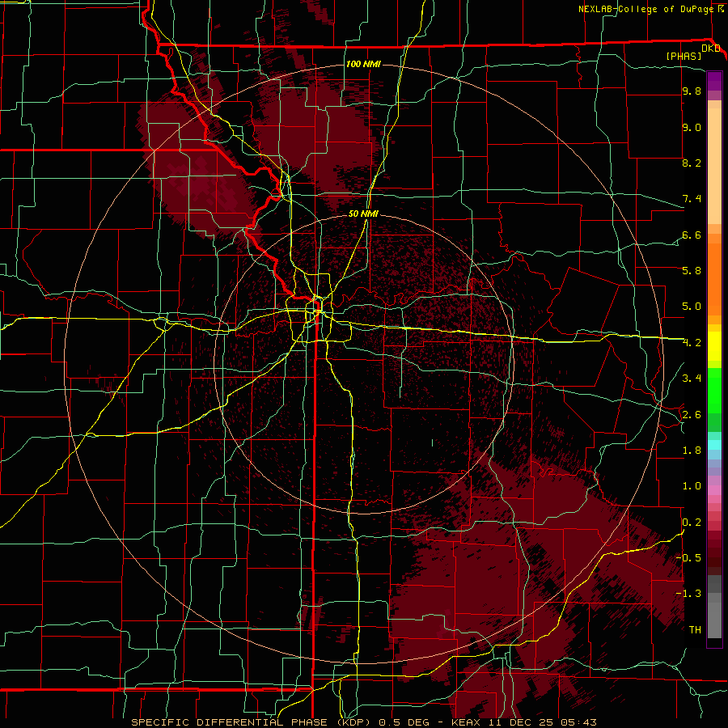Click the SPECIFIC DIFFERENTIAL PHASE (KDP) caption
Viewport: 728px width, 728px height.
point(251,722)
